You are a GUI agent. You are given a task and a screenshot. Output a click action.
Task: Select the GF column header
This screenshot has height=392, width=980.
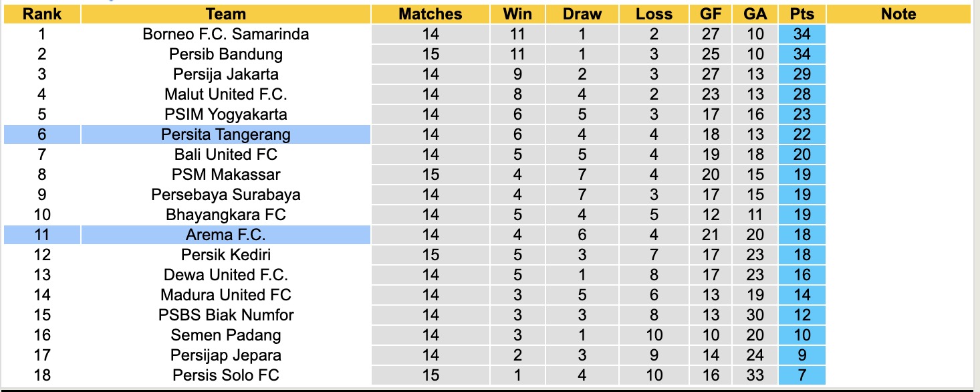pos(711,14)
